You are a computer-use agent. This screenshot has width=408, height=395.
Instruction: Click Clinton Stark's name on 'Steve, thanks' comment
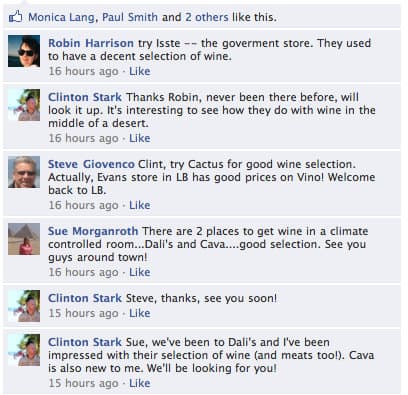(x=85, y=298)
